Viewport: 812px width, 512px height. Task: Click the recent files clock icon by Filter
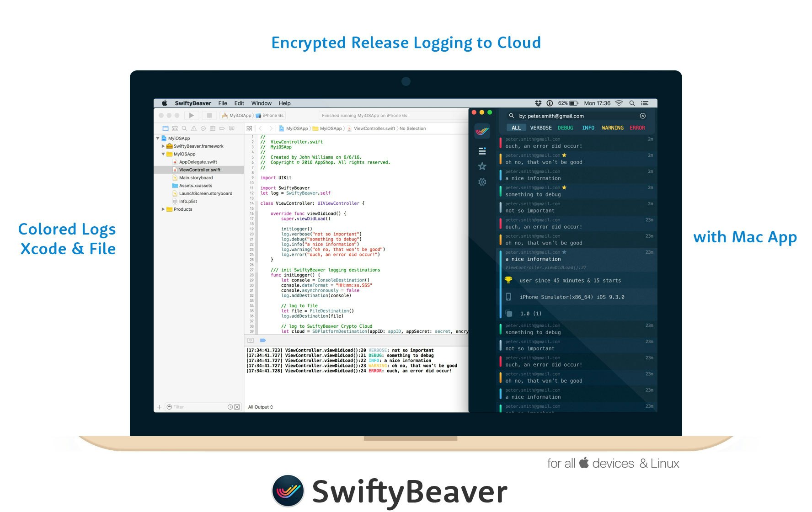click(x=230, y=407)
